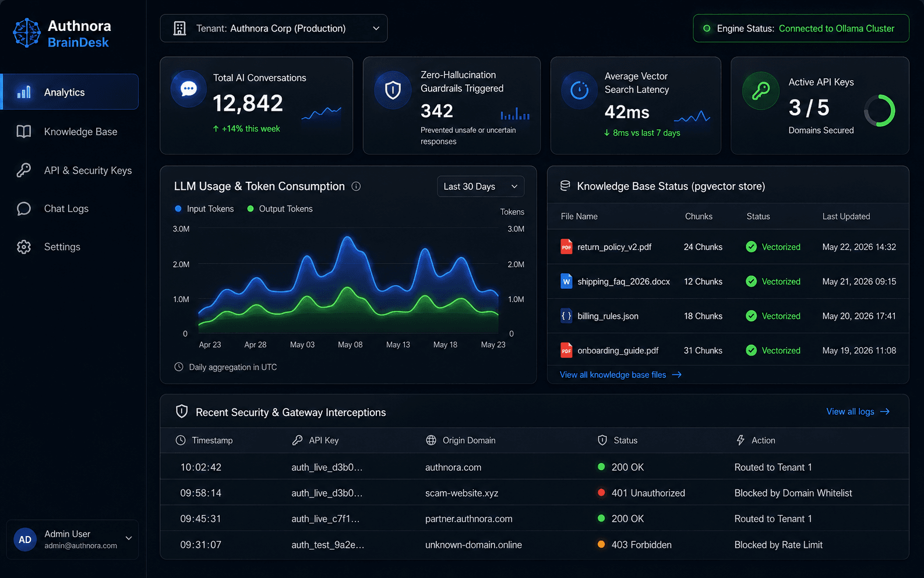Click auth_test_9a2e… API key
Viewport: 924px width, 578px height.
tap(328, 545)
